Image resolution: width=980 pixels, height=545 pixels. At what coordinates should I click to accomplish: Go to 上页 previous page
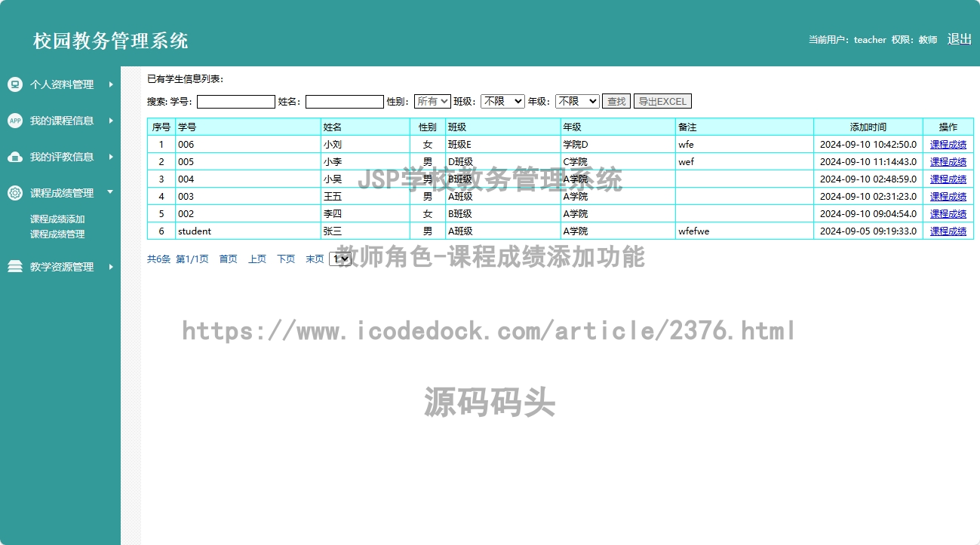[x=257, y=259]
